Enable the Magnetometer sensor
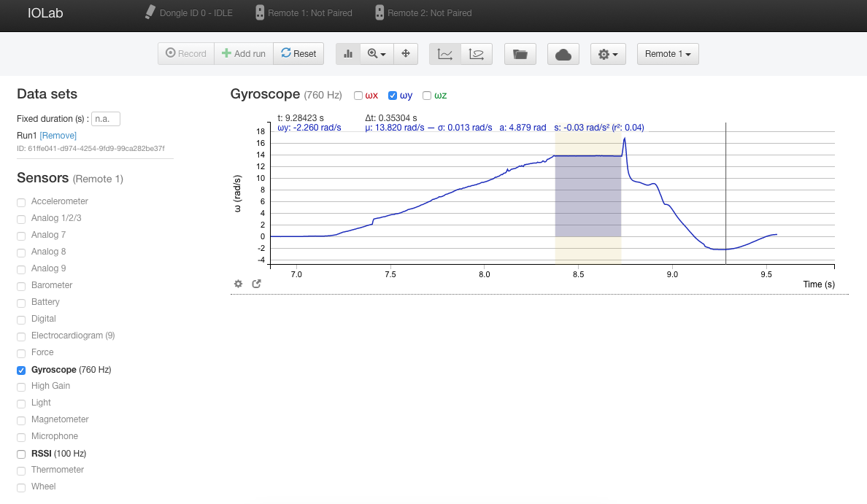Image resolution: width=867 pixels, height=504 pixels. click(21, 421)
